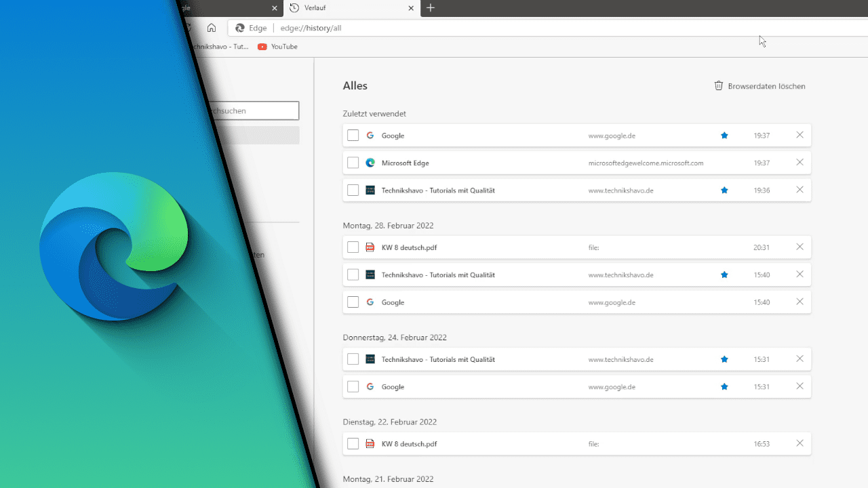Select the checkbox for the Google history entry

pyautogui.click(x=353, y=135)
